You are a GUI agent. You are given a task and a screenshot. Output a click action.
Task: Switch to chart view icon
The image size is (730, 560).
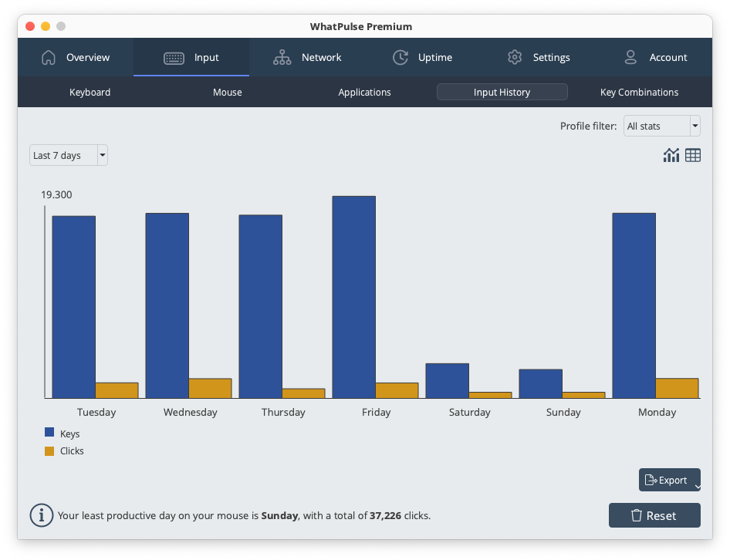click(x=671, y=155)
